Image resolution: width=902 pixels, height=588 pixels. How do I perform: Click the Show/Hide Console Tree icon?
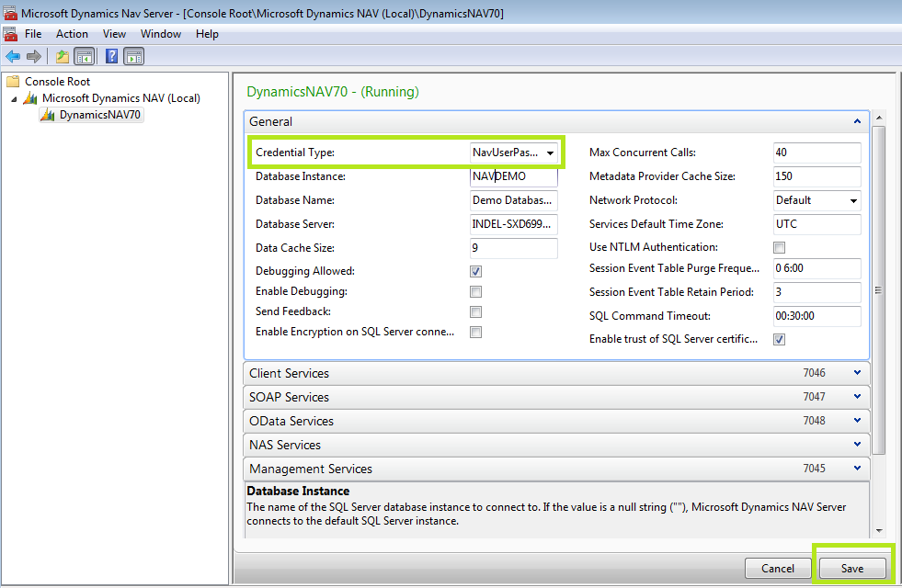pos(83,56)
